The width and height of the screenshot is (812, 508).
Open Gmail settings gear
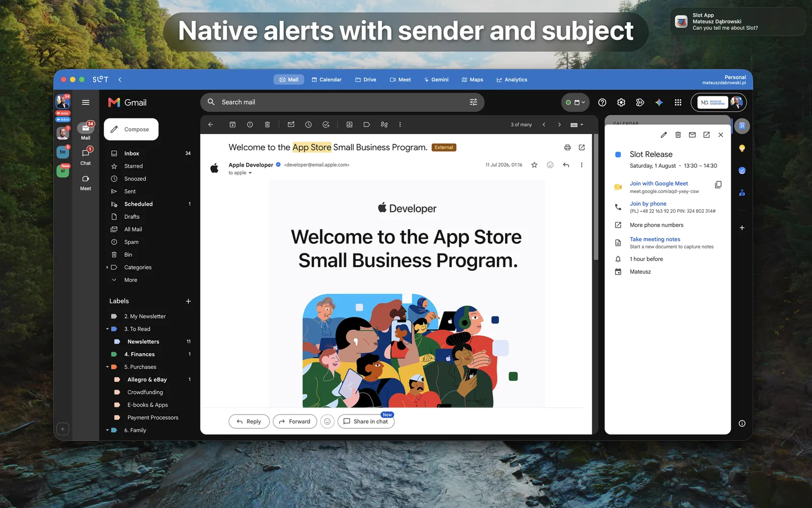pyautogui.click(x=621, y=103)
